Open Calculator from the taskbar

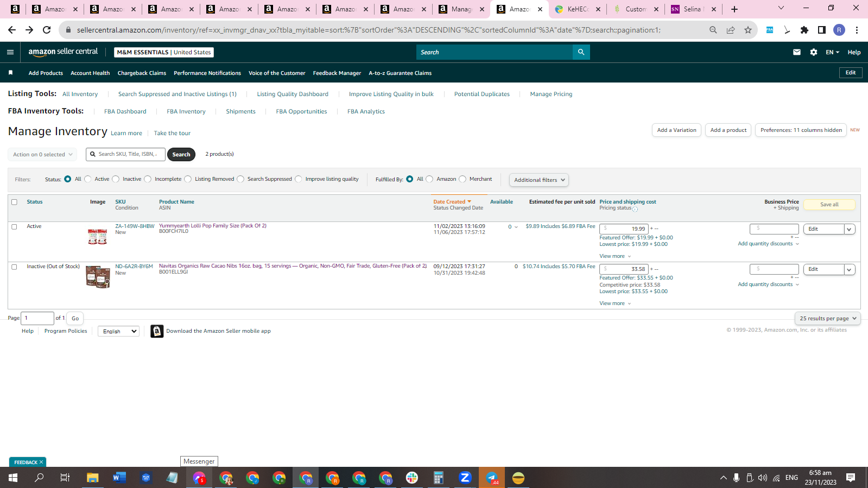tap(439, 478)
